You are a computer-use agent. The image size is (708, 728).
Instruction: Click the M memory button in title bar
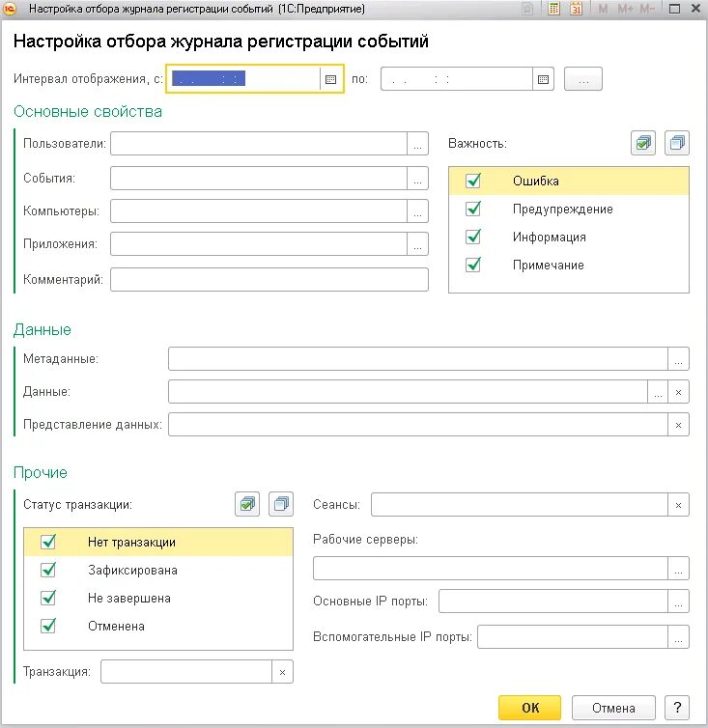pyautogui.click(x=603, y=9)
